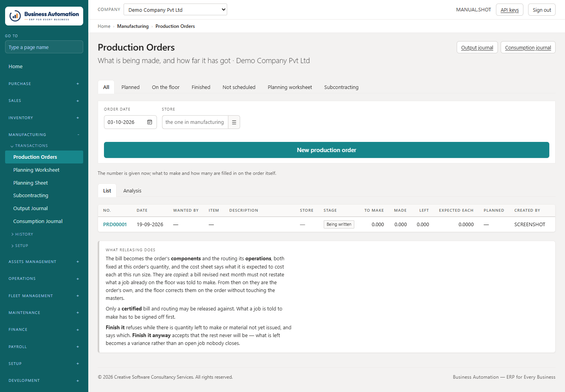Open the Output journal button

point(477,47)
